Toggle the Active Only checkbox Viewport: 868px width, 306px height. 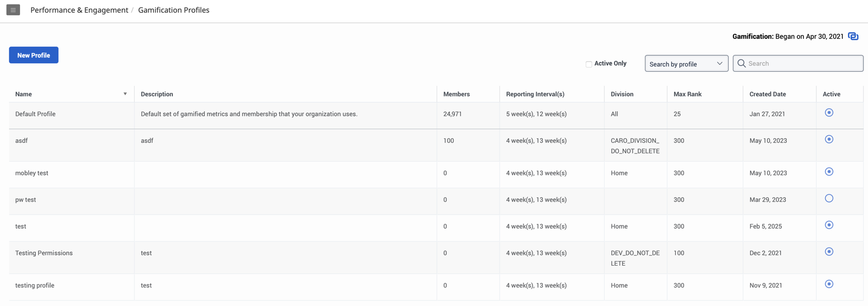[589, 64]
